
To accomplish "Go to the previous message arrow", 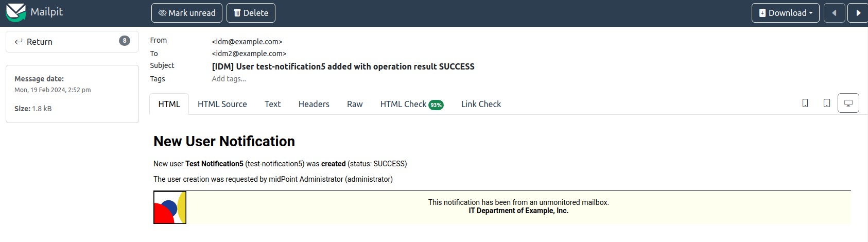I will click(x=834, y=13).
